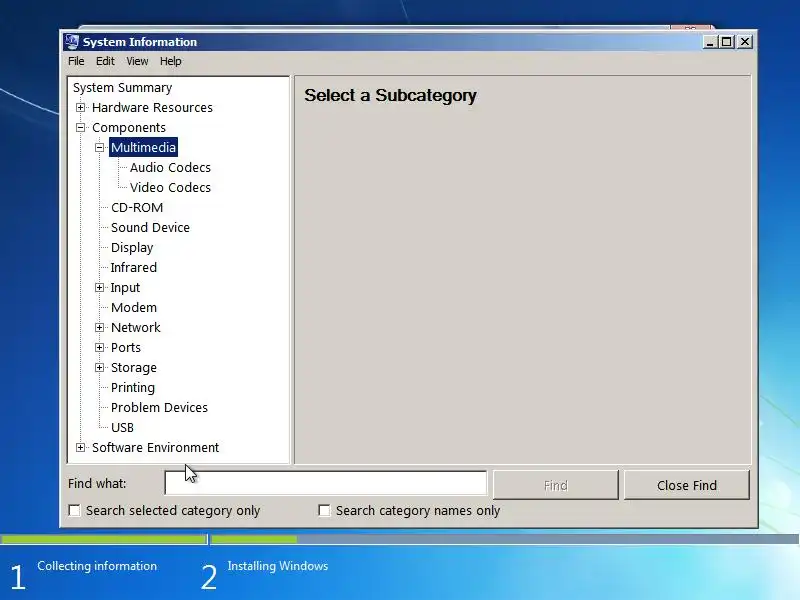The height and width of the screenshot is (600, 800).
Task: Select the Infrared category
Action: click(x=133, y=267)
